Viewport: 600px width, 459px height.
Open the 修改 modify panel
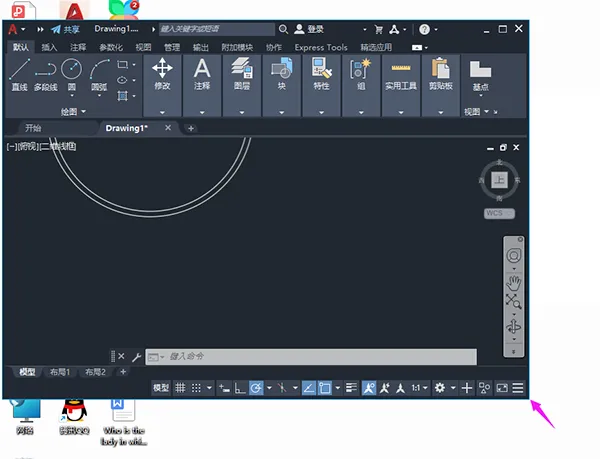pyautogui.click(x=162, y=85)
